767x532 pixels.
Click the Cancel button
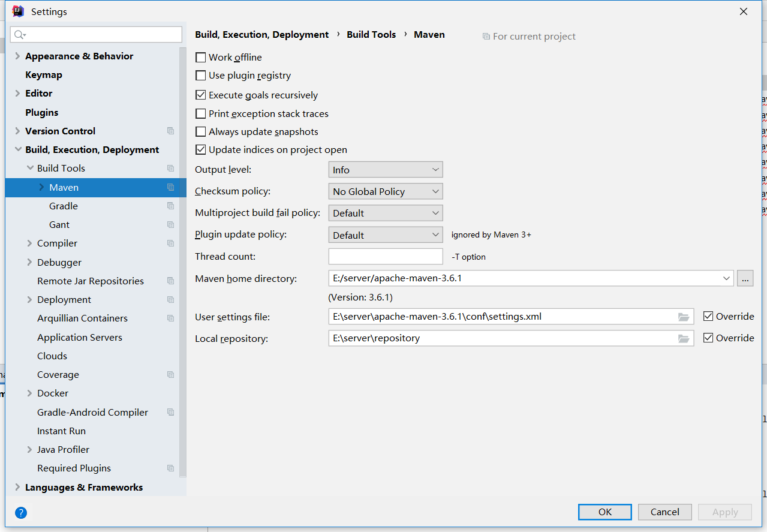(x=664, y=512)
